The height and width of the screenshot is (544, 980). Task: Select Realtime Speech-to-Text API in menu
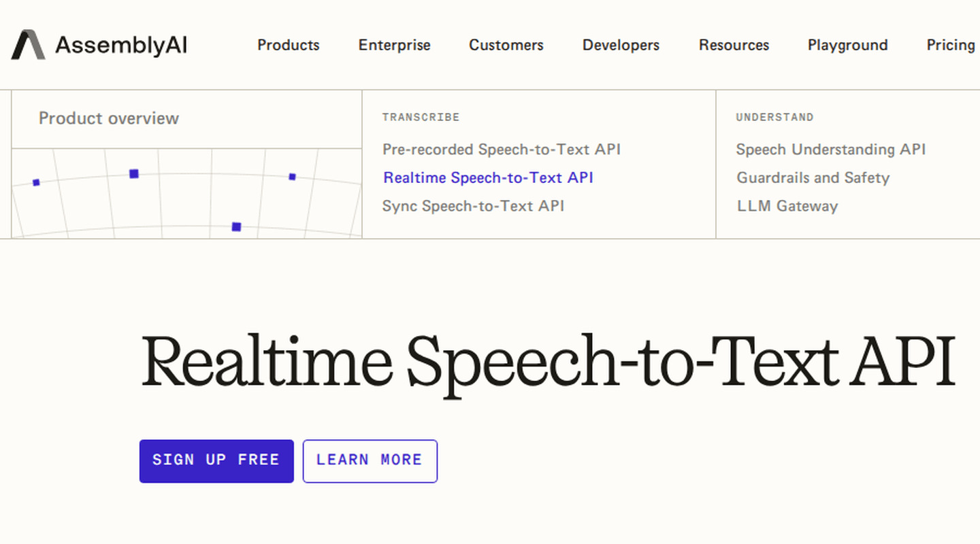pyautogui.click(x=488, y=178)
